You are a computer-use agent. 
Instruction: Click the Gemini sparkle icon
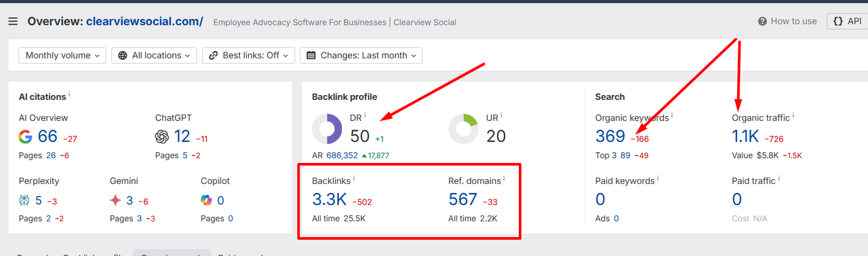(115, 200)
